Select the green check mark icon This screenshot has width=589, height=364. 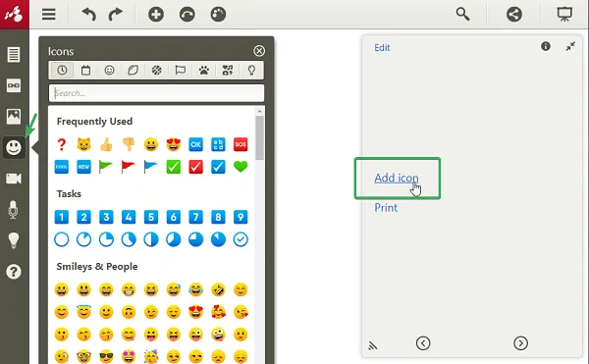click(x=173, y=167)
